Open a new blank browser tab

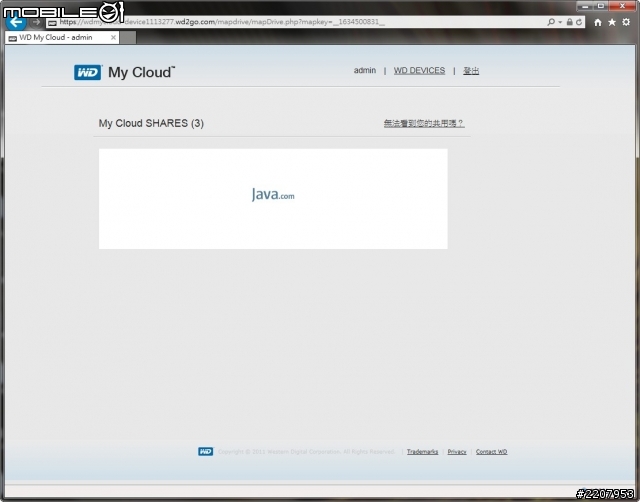[128, 38]
